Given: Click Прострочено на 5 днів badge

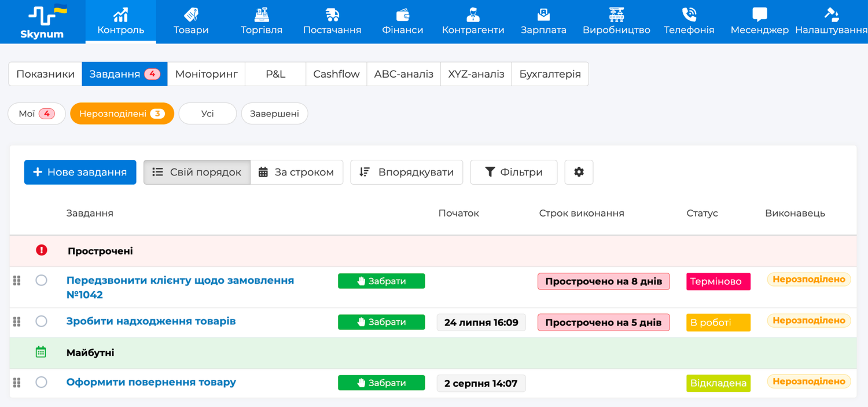Looking at the screenshot, I should [604, 322].
